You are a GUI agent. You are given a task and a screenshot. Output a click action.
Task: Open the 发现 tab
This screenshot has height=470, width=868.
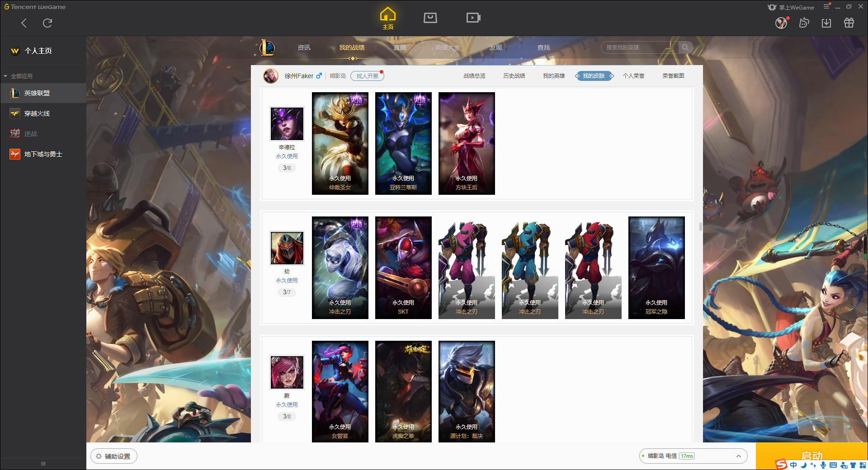[x=495, y=47]
